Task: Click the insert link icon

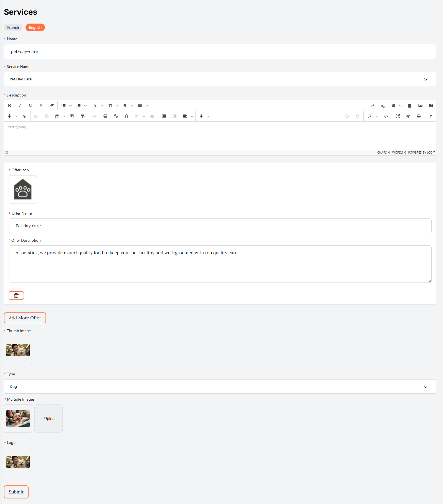Action: [x=116, y=116]
